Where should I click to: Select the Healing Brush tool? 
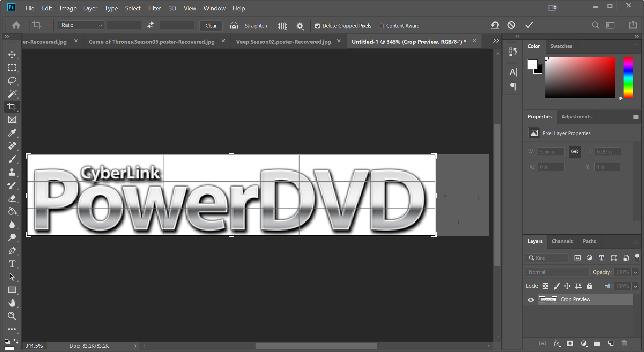[12, 146]
